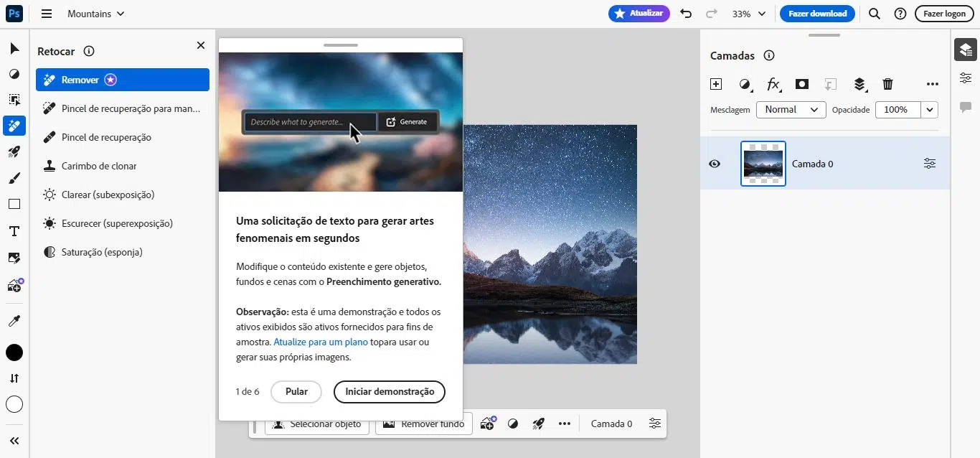Select the Move tool in the toolbar

13,48
